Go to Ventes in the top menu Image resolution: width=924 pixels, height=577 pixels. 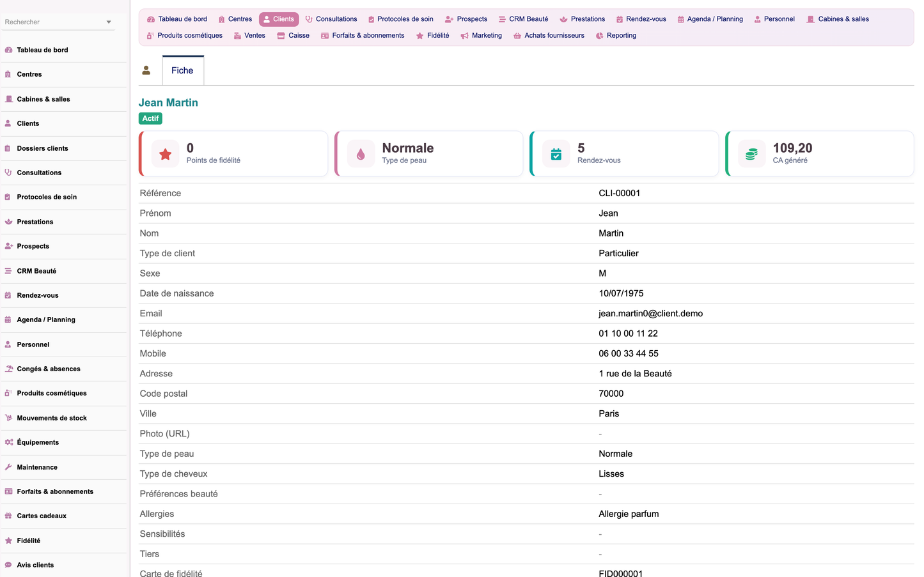(249, 36)
